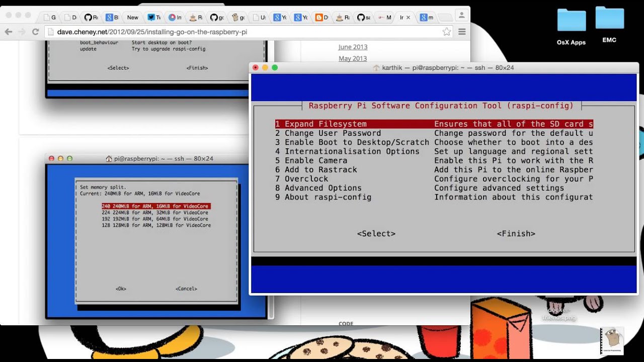The width and height of the screenshot is (644, 362).
Task: Open the June 2013 archive link
Action: point(353,47)
